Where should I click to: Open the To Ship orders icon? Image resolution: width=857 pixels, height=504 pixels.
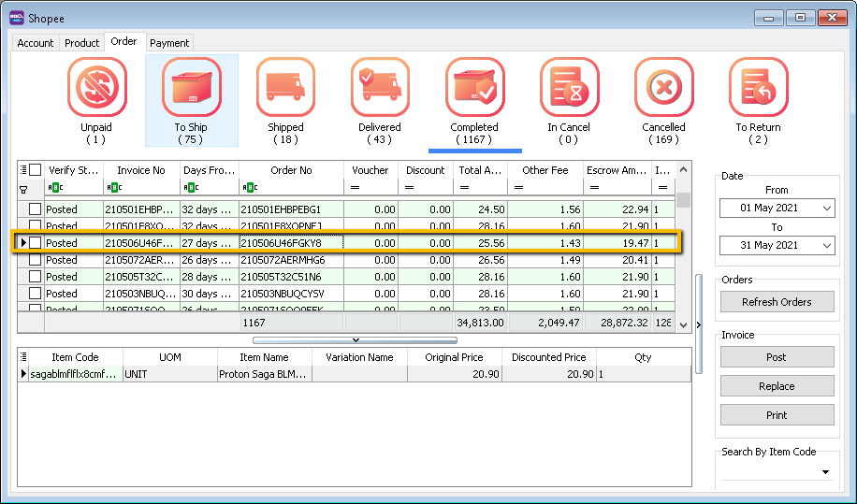pyautogui.click(x=191, y=88)
